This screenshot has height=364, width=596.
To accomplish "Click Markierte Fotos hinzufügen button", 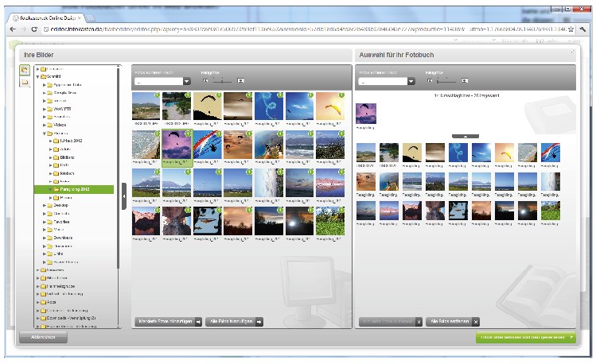I will tap(169, 322).
